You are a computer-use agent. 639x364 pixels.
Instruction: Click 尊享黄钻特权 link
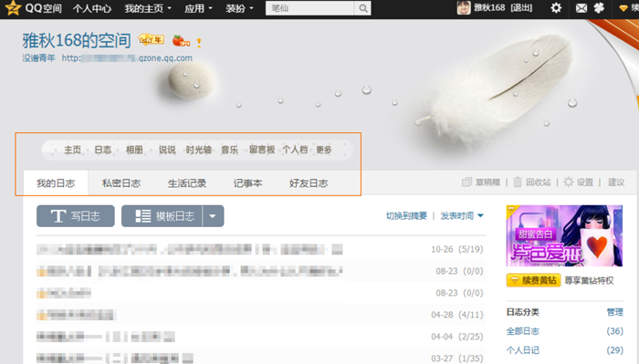589,281
